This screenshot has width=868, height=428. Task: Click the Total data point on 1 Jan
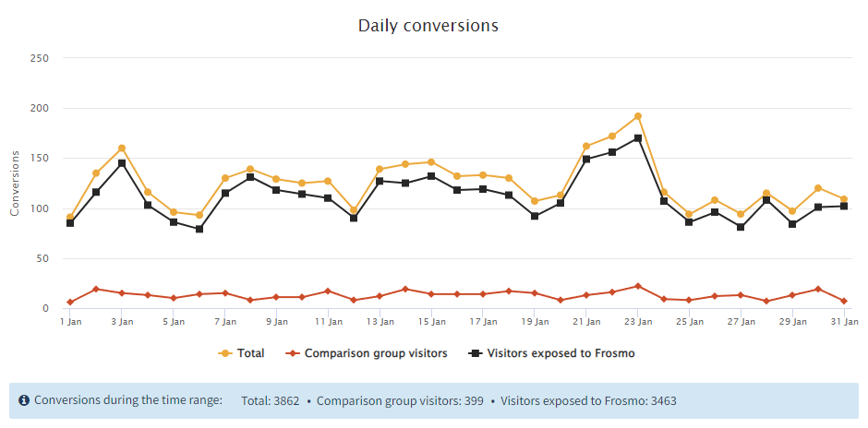click(x=70, y=218)
